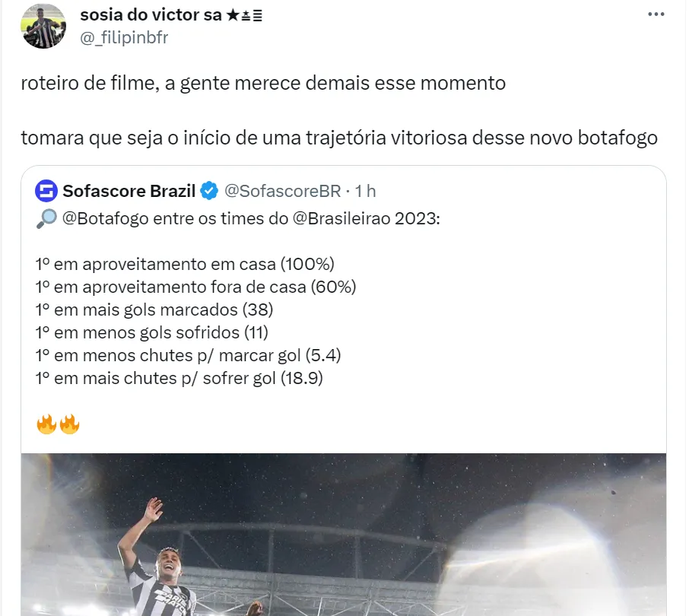Open the @_filipinbfr handle
The width and height of the screenshot is (689, 616).
click(124, 37)
